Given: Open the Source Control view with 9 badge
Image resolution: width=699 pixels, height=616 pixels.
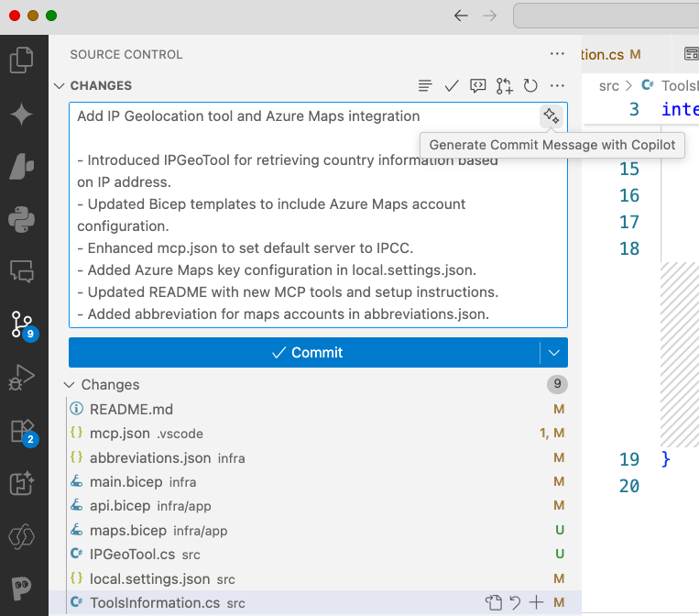Looking at the screenshot, I should coord(23,325).
